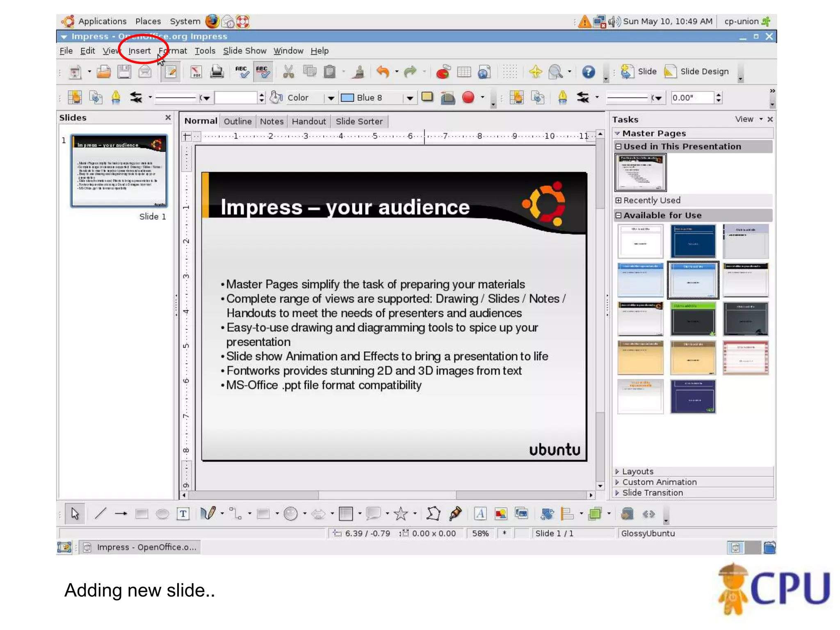Click the Insert Table icon

pos(463,72)
